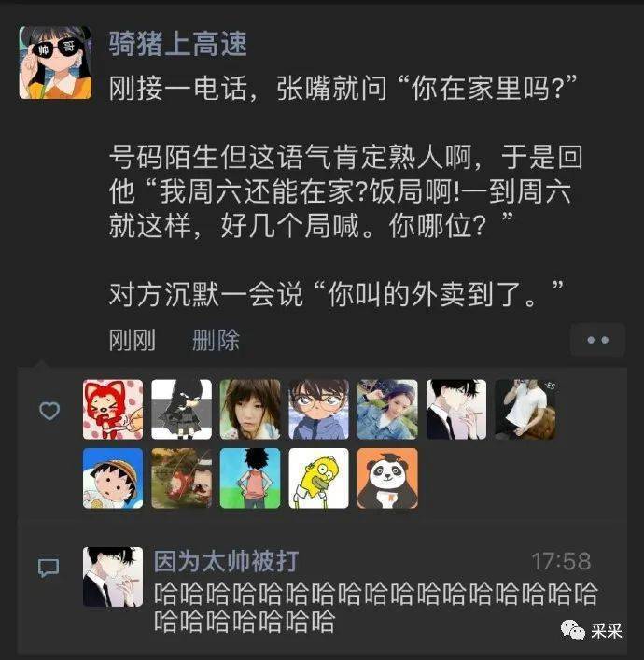Screen dimensions: 644x660
Task: Open the brown-haired girl photo avatar
Action: (250, 410)
